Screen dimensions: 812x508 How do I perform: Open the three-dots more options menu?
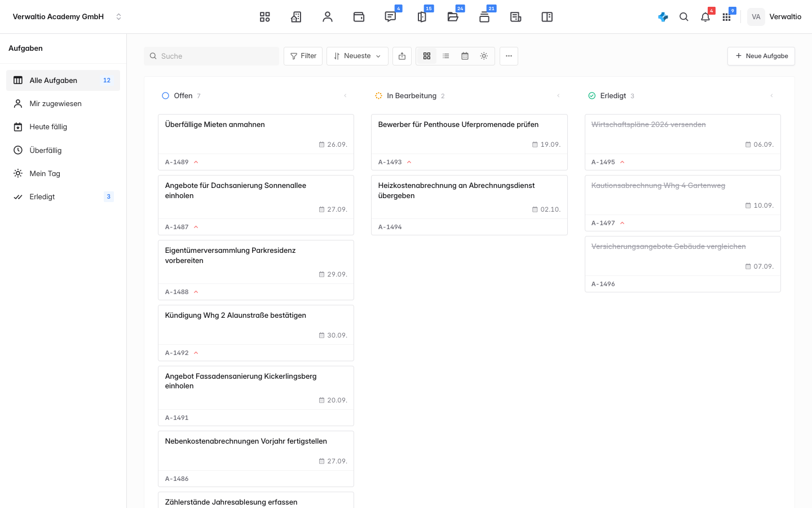pos(509,56)
